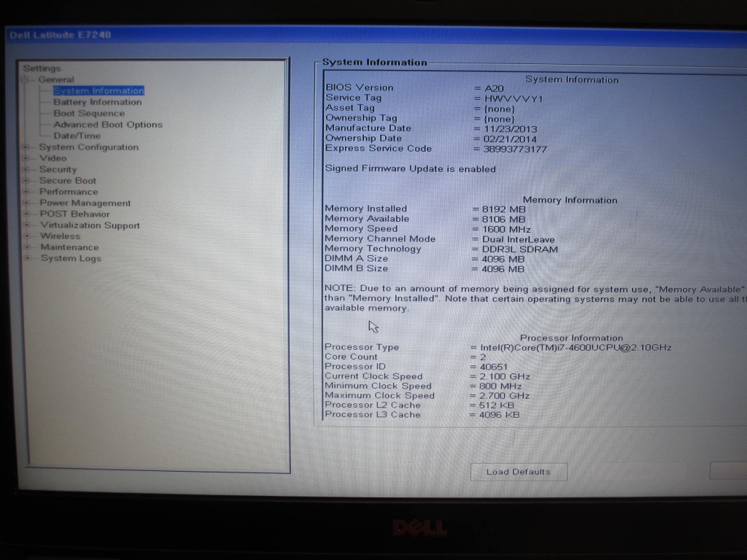The width and height of the screenshot is (747, 560).
Task: Select System Configuration category
Action: 89,147
